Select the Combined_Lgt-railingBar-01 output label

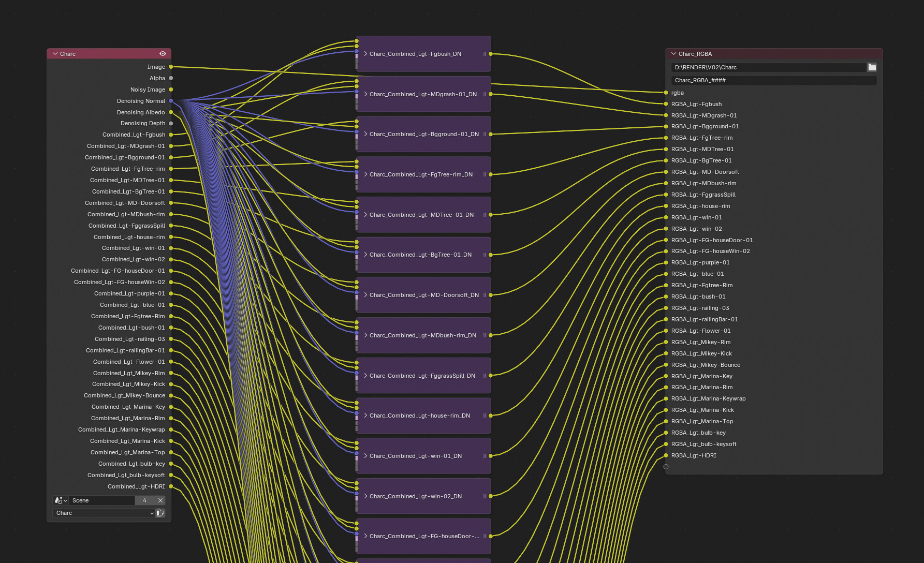[125, 350]
